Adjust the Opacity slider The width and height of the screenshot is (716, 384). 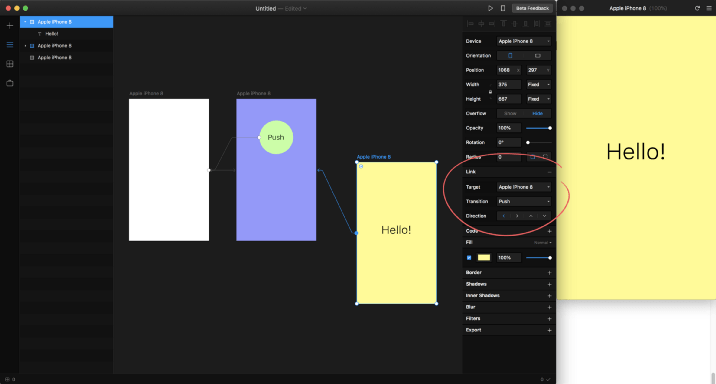538,128
